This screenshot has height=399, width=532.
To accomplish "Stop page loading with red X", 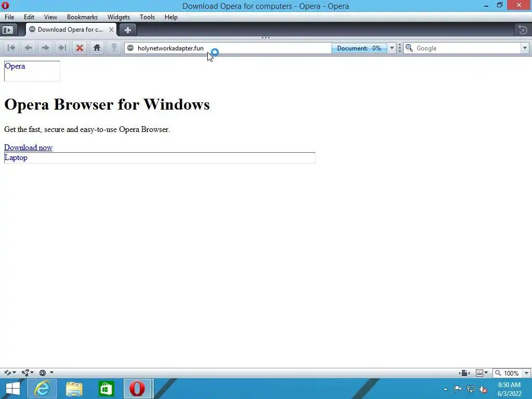I will click(x=79, y=48).
